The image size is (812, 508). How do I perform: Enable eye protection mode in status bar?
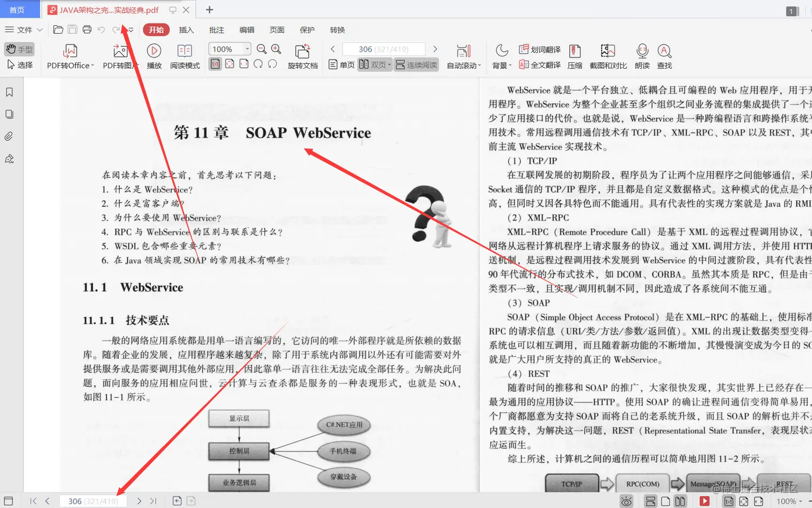tap(626, 500)
